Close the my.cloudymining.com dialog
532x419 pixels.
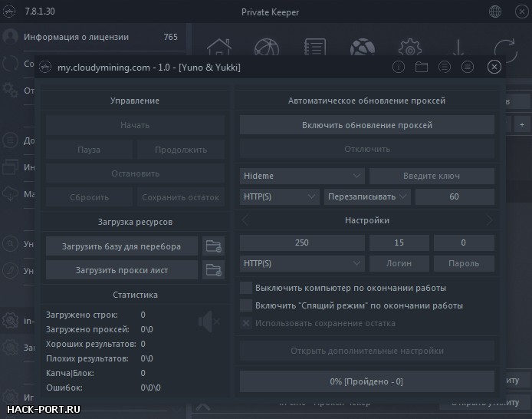(x=494, y=67)
